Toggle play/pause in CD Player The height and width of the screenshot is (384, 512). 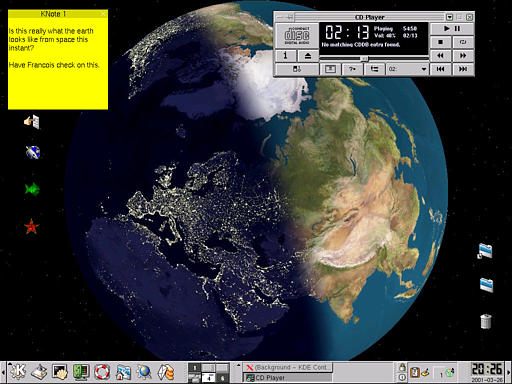(452, 29)
